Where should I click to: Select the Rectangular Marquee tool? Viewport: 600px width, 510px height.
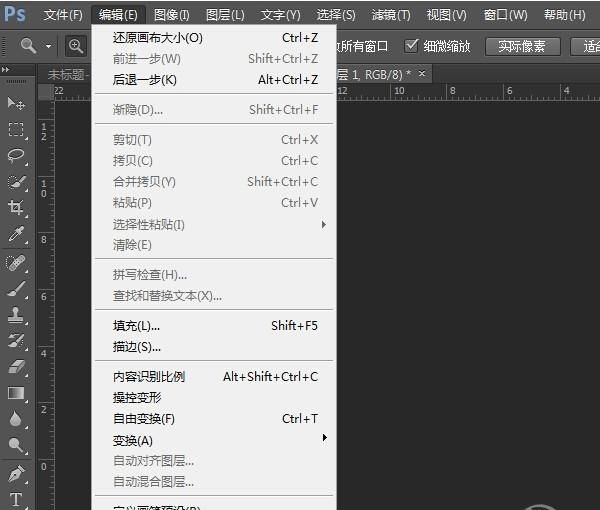(16, 129)
